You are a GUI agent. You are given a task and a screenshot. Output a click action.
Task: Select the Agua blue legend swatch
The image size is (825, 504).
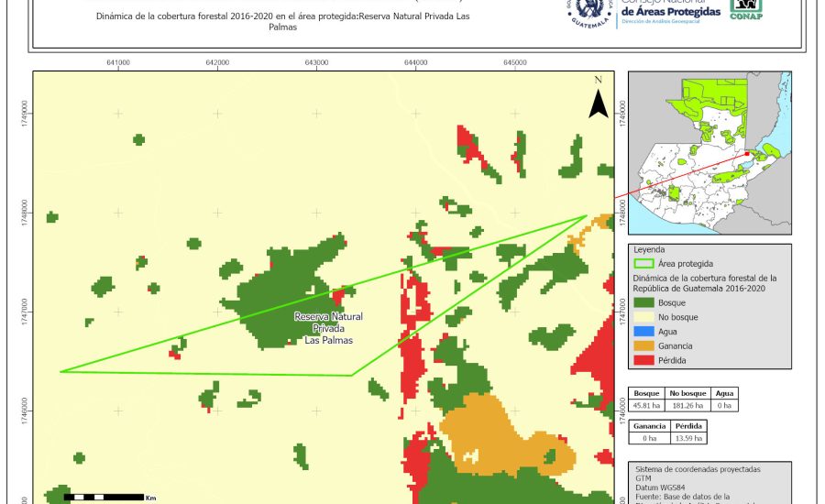645,331
